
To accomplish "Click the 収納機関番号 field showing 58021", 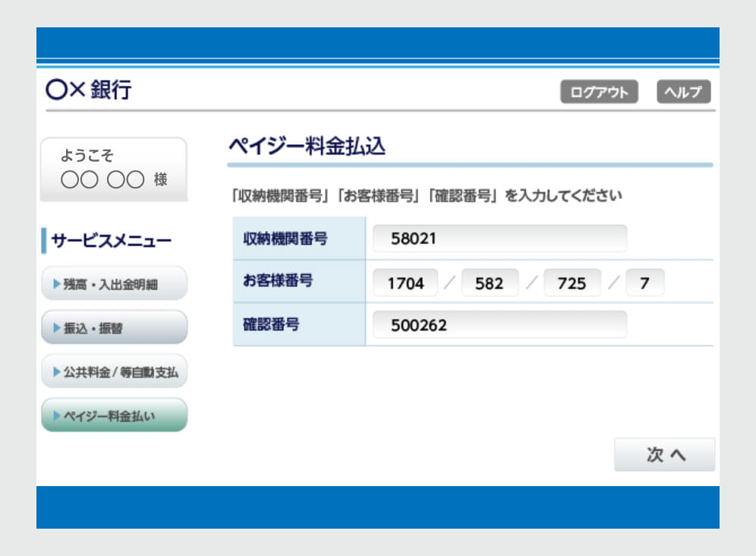I will point(499,239).
